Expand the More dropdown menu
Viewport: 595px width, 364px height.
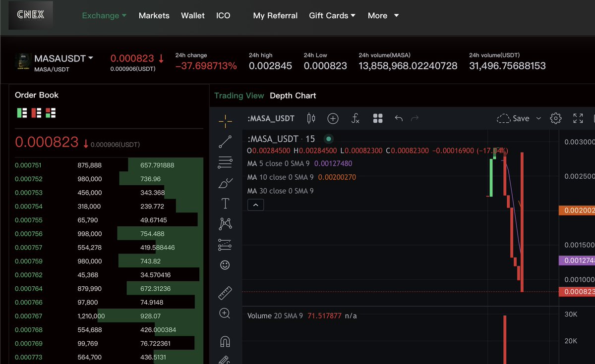point(383,15)
